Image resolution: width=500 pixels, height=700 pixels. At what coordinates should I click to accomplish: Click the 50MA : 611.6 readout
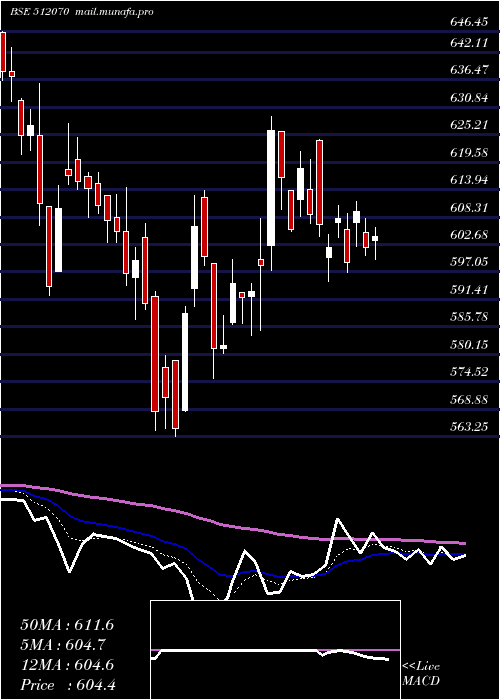coord(67,625)
